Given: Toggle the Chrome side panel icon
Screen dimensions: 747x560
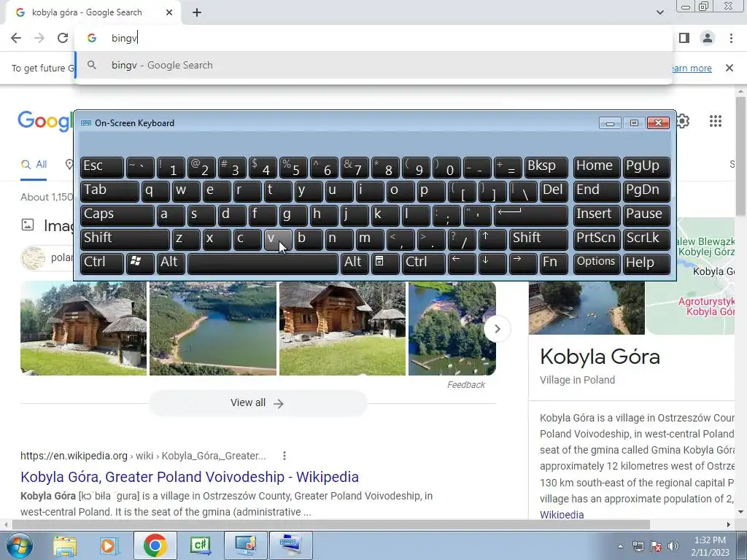Looking at the screenshot, I should (x=684, y=38).
